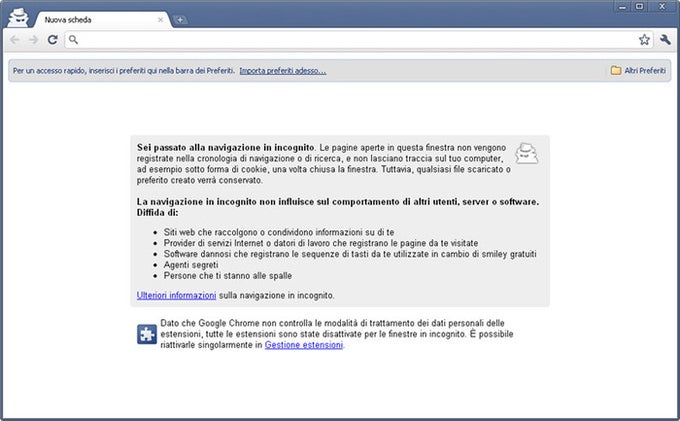The width and height of the screenshot is (680, 421).
Task: Select the Nuova scheda tab
Action: point(102,20)
